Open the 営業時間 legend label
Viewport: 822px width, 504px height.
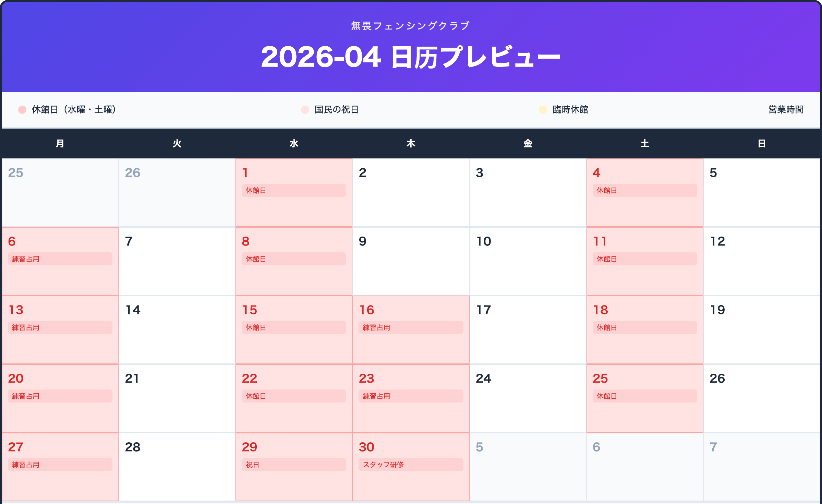786,110
